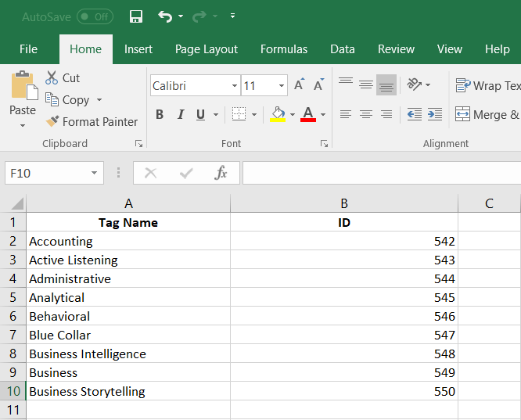Viewport: 521px width, 420px height.
Task: Switch to the Home tab
Action: pyautogui.click(x=86, y=49)
